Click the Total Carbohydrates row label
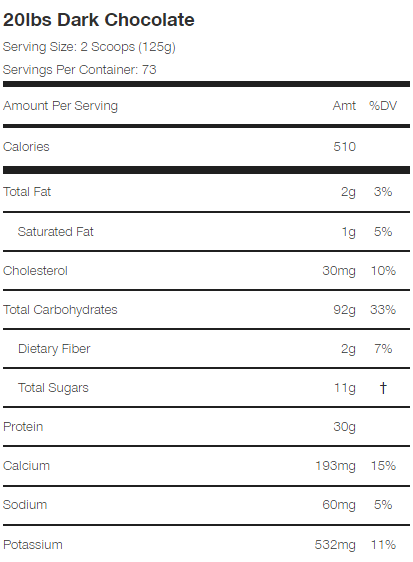 click(60, 310)
